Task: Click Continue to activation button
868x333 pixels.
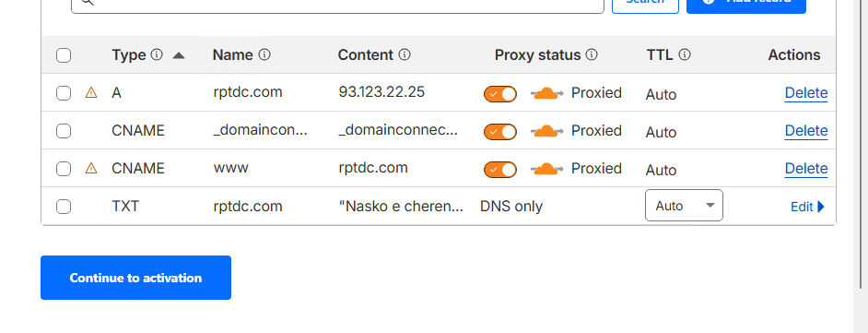Action: (135, 278)
